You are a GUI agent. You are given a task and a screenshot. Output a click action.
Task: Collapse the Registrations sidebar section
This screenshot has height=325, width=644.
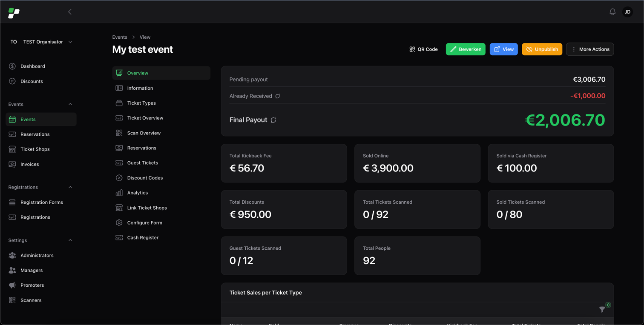click(70, 187)
